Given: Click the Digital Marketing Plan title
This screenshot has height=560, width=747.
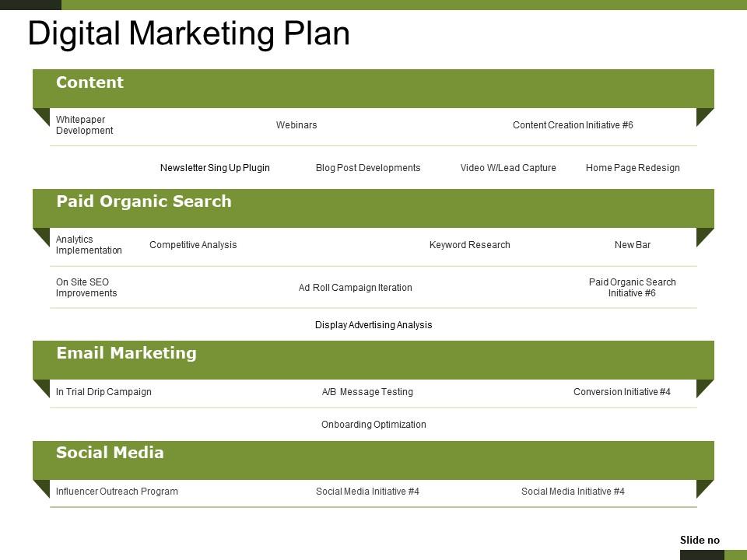Looking at the screenshot, I should tap(188, 33).
